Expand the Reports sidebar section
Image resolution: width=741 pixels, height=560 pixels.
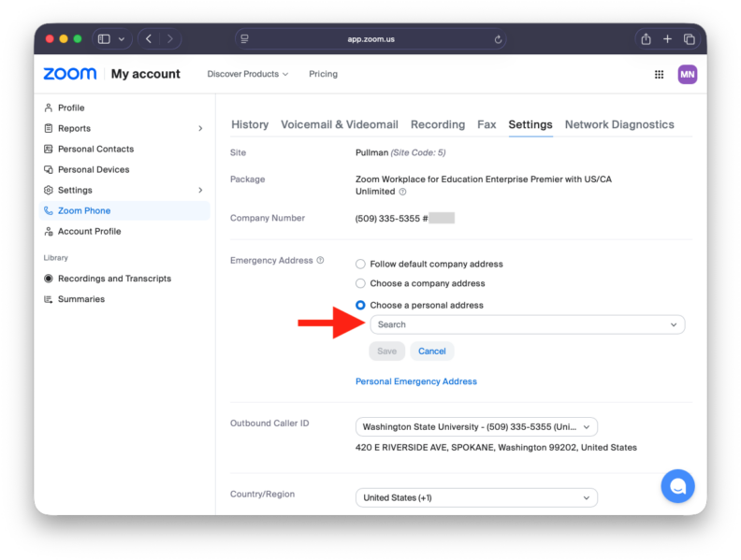point(200,128)
